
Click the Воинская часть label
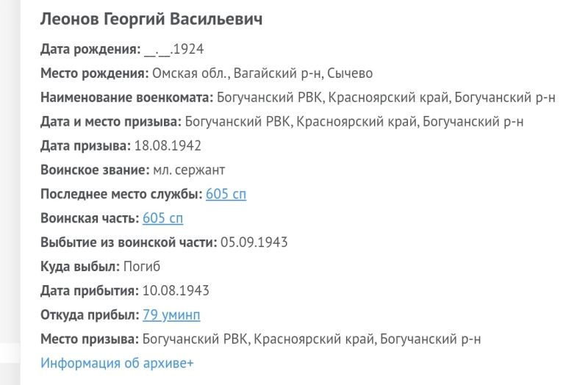90,218
